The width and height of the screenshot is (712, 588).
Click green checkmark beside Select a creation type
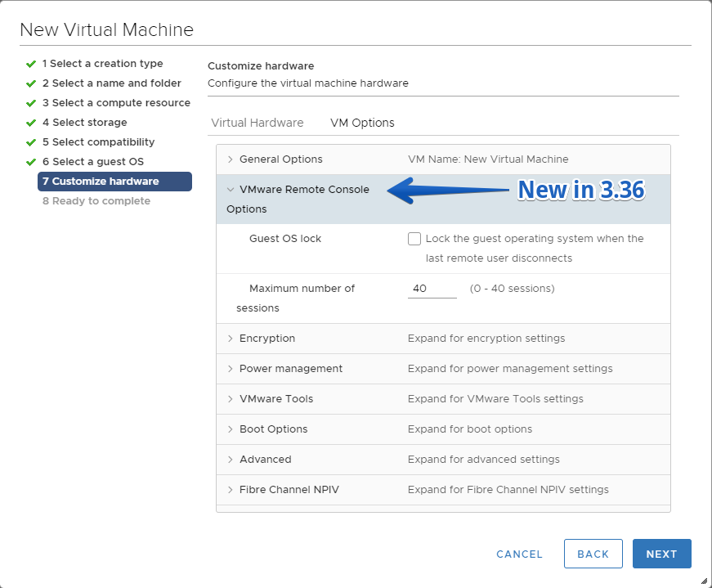click(x=31, y=64)
